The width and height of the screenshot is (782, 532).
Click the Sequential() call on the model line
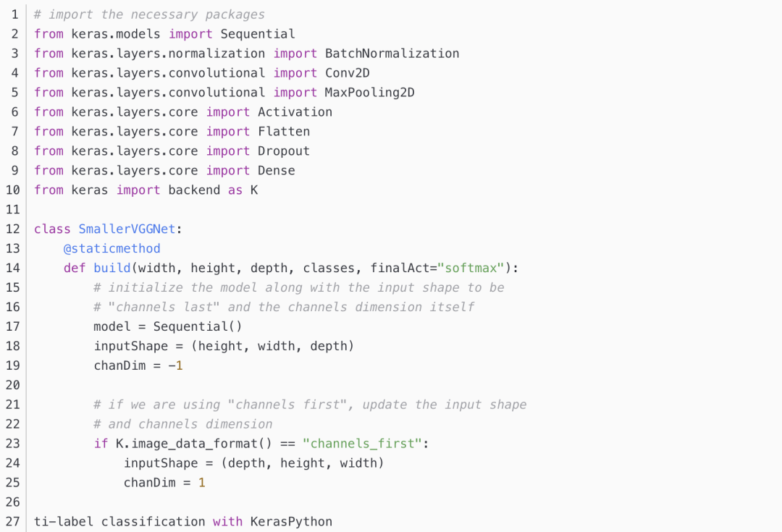click(x=198, y=326)
